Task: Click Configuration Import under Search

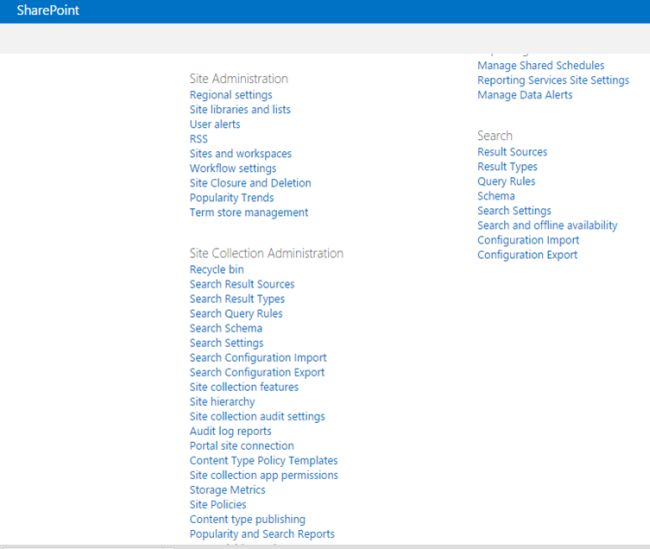Action: (528, 240)
